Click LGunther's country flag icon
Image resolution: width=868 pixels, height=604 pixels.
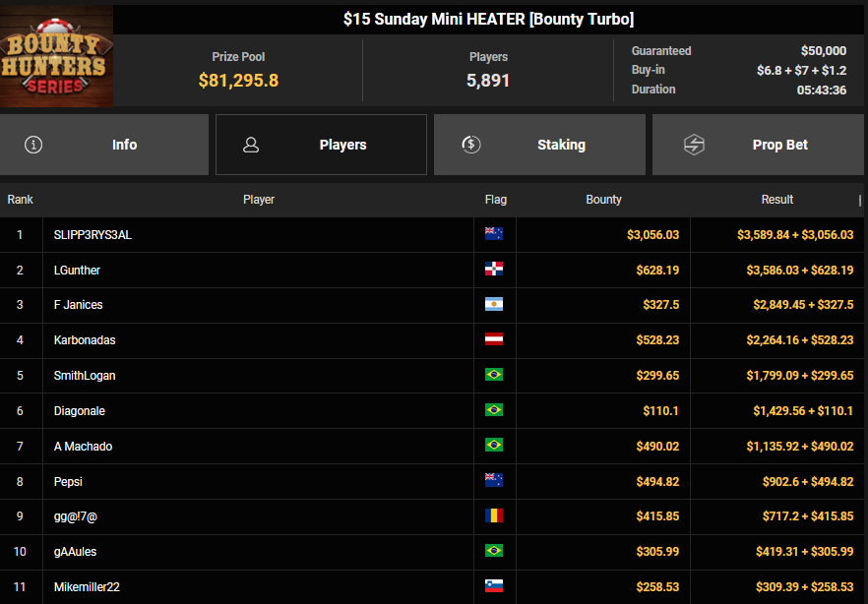click(x=494, y=270)
